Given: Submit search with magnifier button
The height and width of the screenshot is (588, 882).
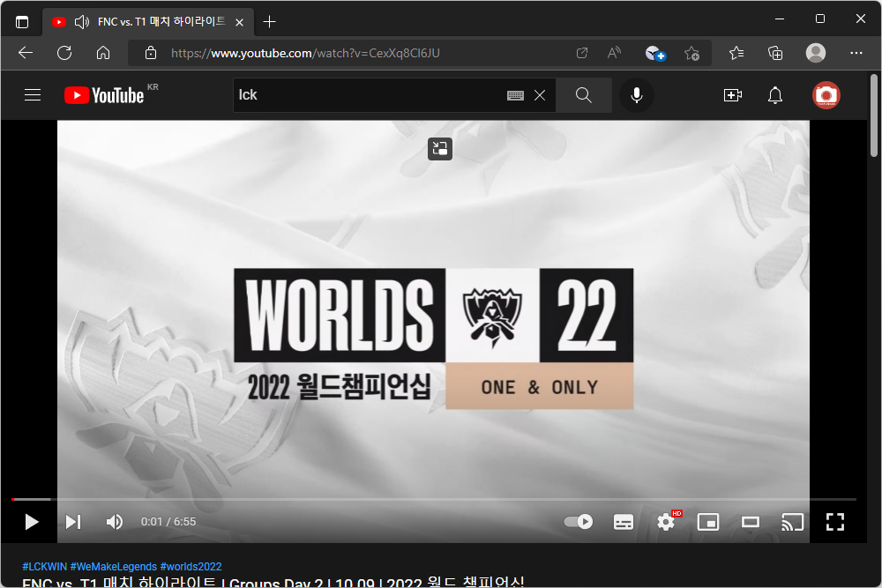Looking at the screenshot, I should click(x=584, y=95).
